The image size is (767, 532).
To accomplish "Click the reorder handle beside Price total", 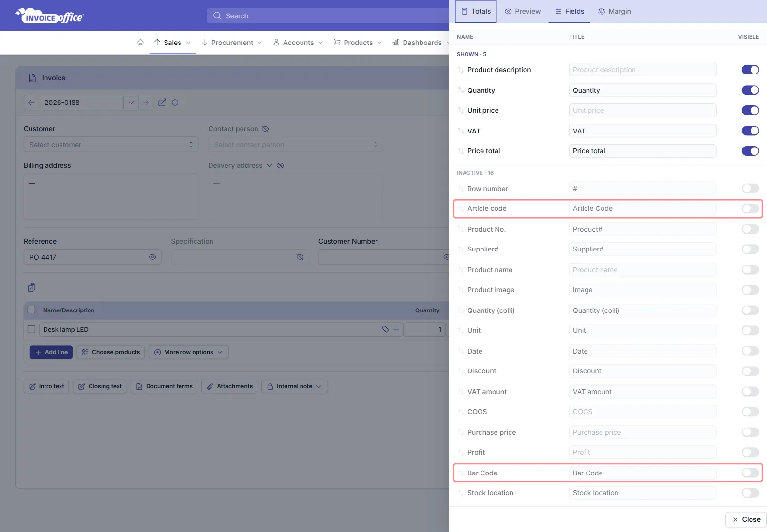I will click(461, 151).
